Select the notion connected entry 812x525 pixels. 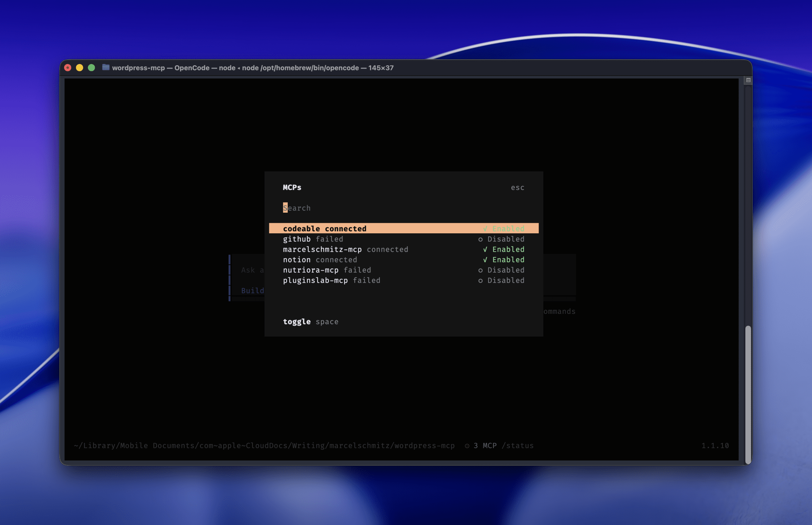point(319,260)
